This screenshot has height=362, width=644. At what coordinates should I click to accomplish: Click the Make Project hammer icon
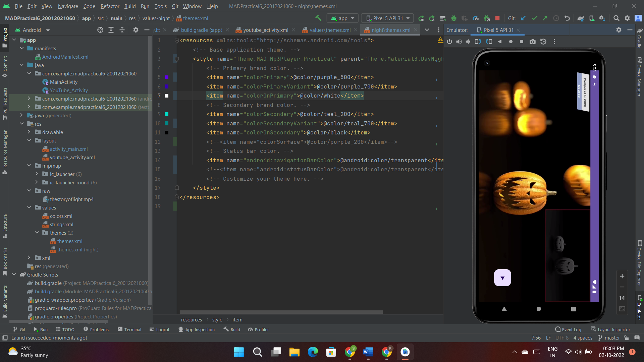pyautogui.click(x=318, y=18)
